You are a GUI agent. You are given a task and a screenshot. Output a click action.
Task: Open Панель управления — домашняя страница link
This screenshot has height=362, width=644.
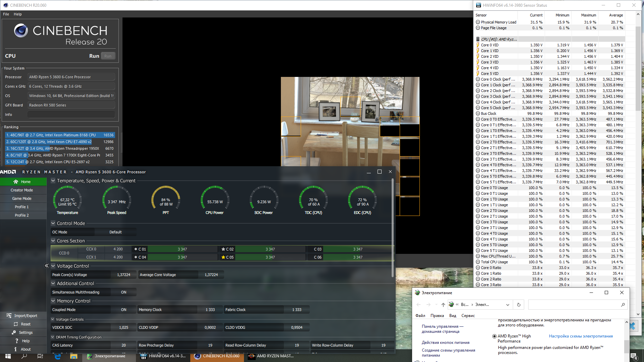click(443, 329)
